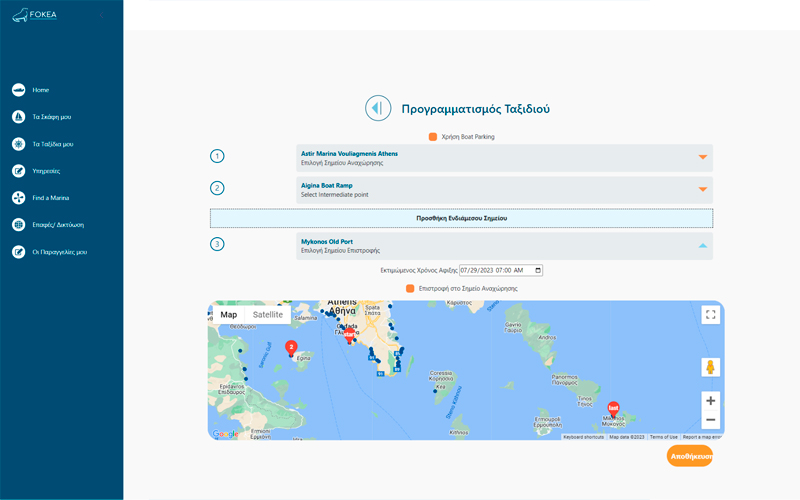Open Find a Marina menu item
Image resolution: width=800 pixels, height=500 pixels.
click(51, 198)
